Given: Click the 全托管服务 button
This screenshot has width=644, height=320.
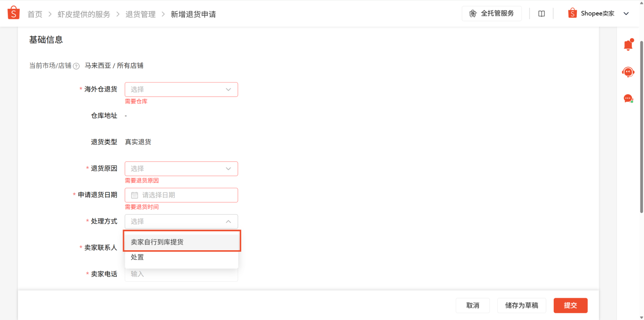Looking at the screenshot, I should 492,14.
